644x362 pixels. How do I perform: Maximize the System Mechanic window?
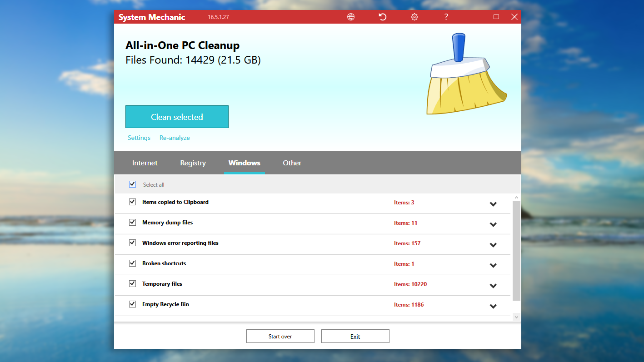[x=496, y=17]
